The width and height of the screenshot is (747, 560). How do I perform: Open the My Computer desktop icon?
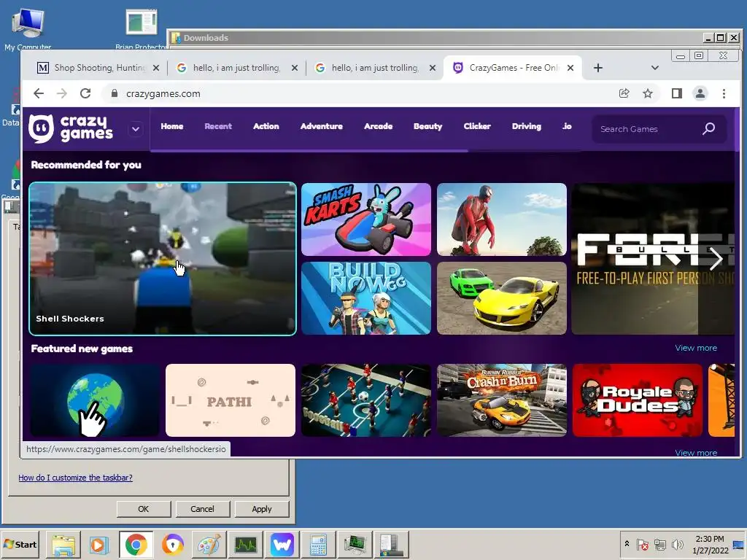pyautogui.click(x=28, y=28)
